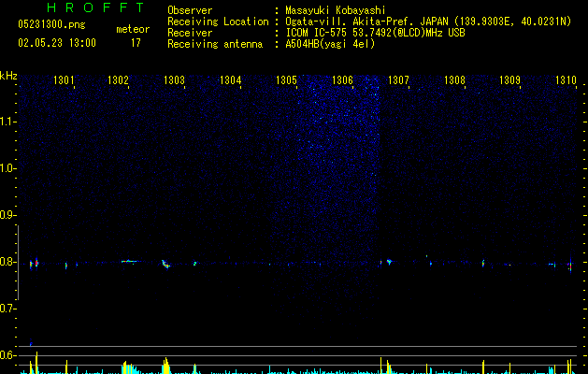Click the 0.8 kHz frequency axis label
This screenshot has height=374, width=588.
7,262
